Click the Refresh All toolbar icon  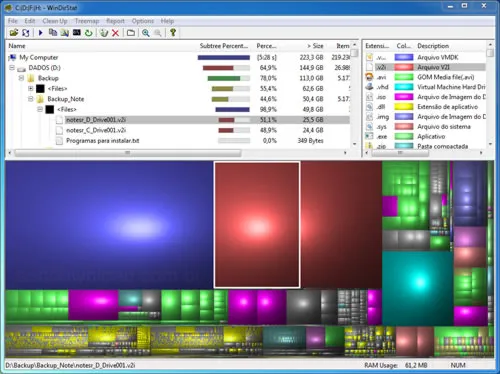26,33
